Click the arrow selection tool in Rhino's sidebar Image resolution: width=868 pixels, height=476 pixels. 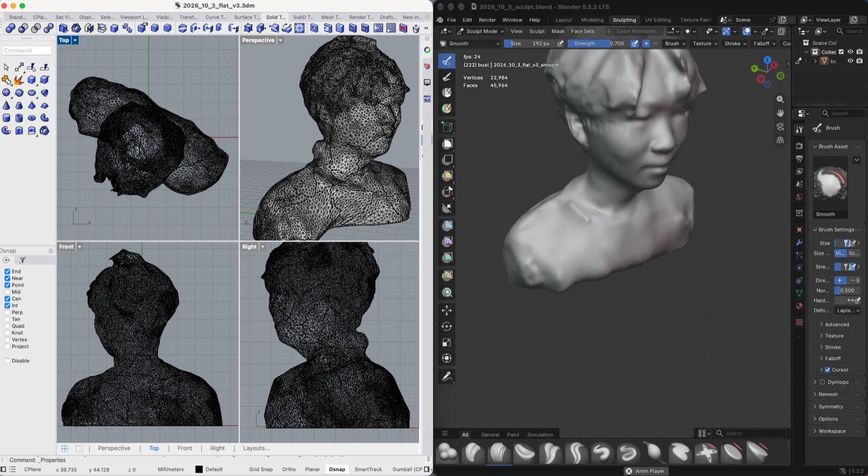(6, 67)
